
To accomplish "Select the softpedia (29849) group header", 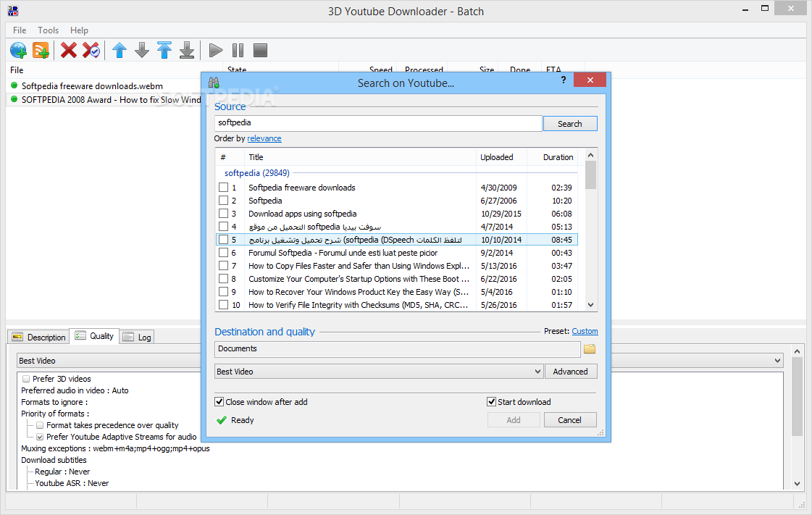I will click(257, 173).
